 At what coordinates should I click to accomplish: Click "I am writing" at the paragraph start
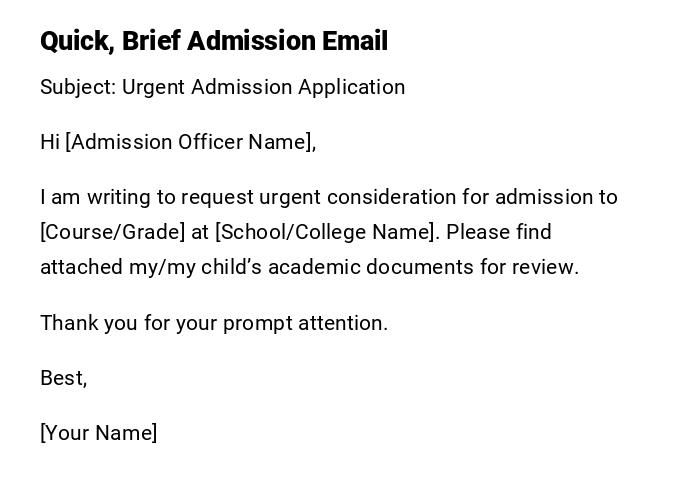click(x=87, y=197)
